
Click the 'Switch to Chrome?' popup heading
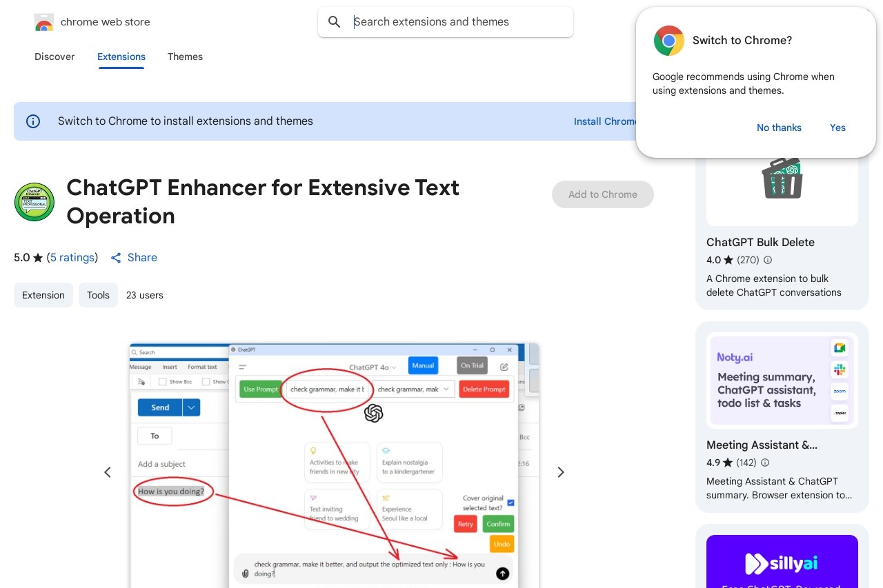coord(742,41)
